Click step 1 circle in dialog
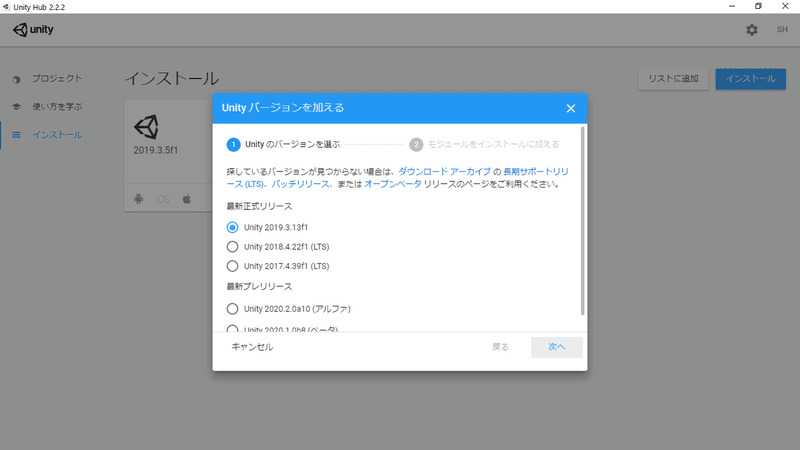 point(233,144)
